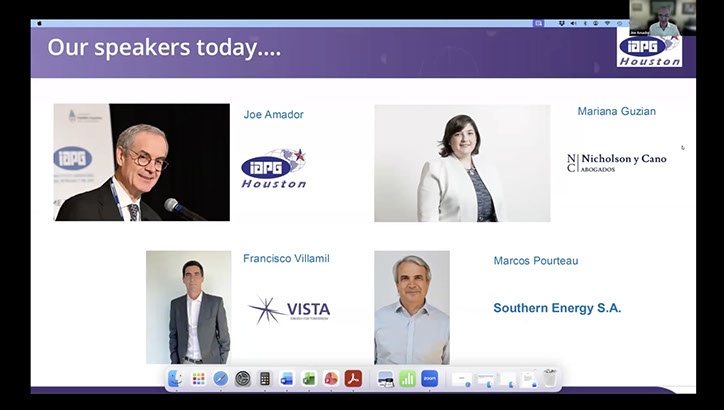Viewport: 724px width, 410px height.
Task: Open Launchpad in the dock
Action: pos(198,379)
